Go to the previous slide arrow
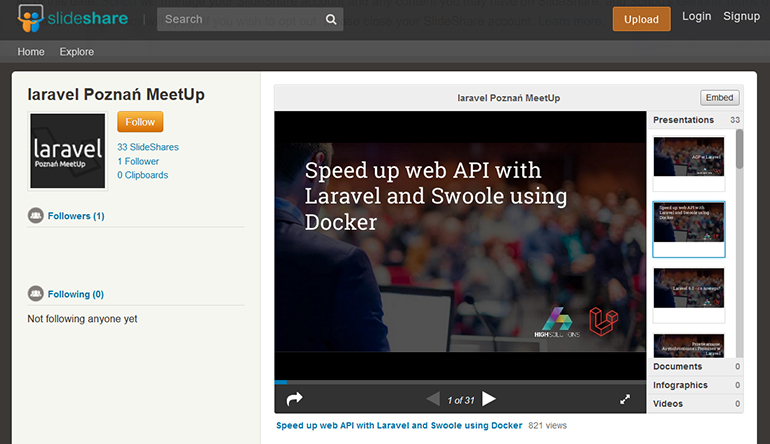 click(433, 399)
